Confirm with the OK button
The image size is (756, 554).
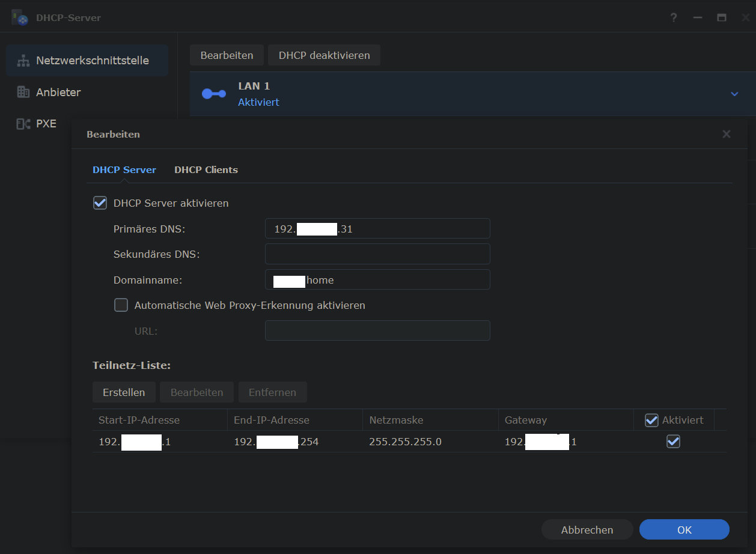tap(684, 530)
